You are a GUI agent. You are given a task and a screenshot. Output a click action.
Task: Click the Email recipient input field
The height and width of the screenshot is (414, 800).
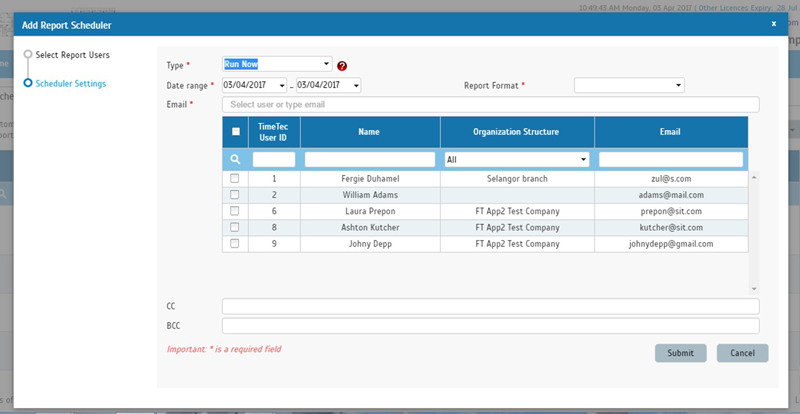tap(490, 105)
